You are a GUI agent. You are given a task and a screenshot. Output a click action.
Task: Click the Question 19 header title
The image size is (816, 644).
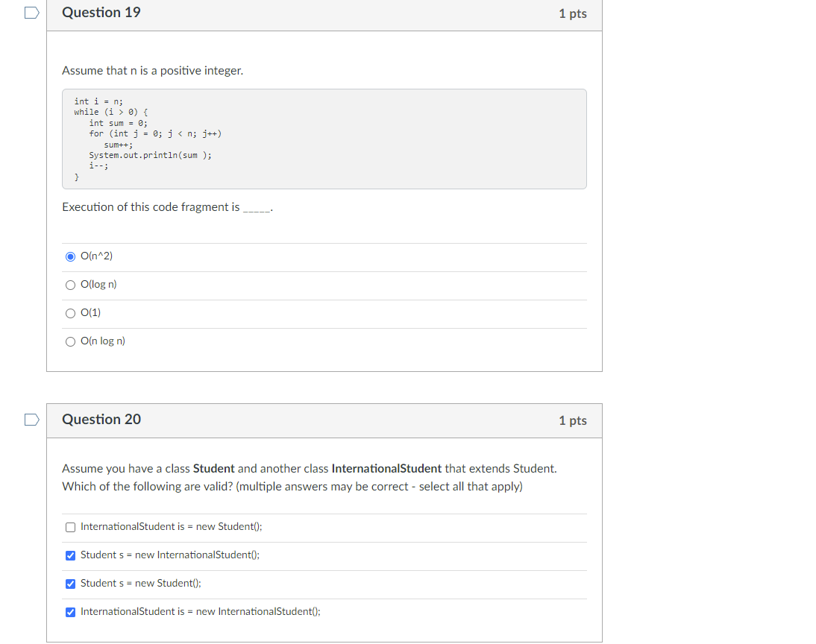click(101, 12)
